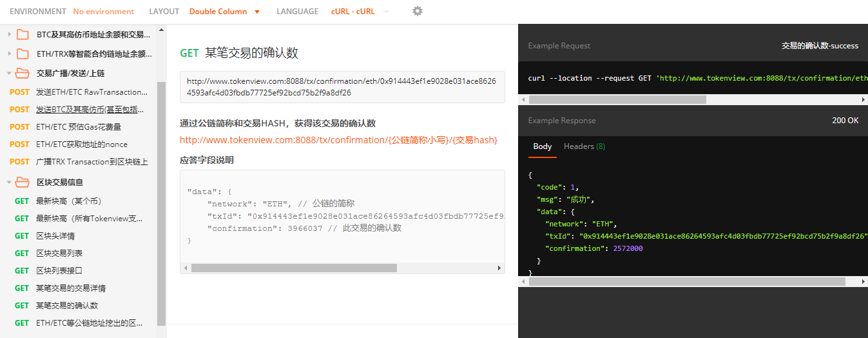Click right arrow of example request scrollbar

[x=863, y=100]
